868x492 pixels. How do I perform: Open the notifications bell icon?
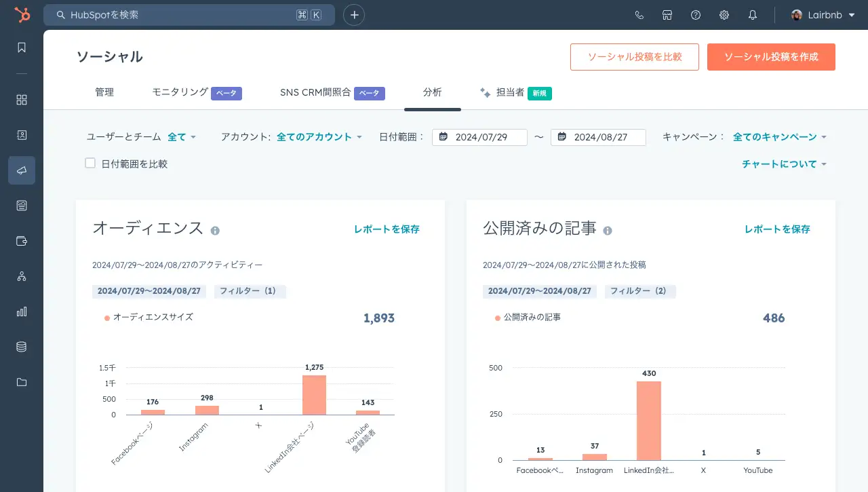[x=752, y=14]
